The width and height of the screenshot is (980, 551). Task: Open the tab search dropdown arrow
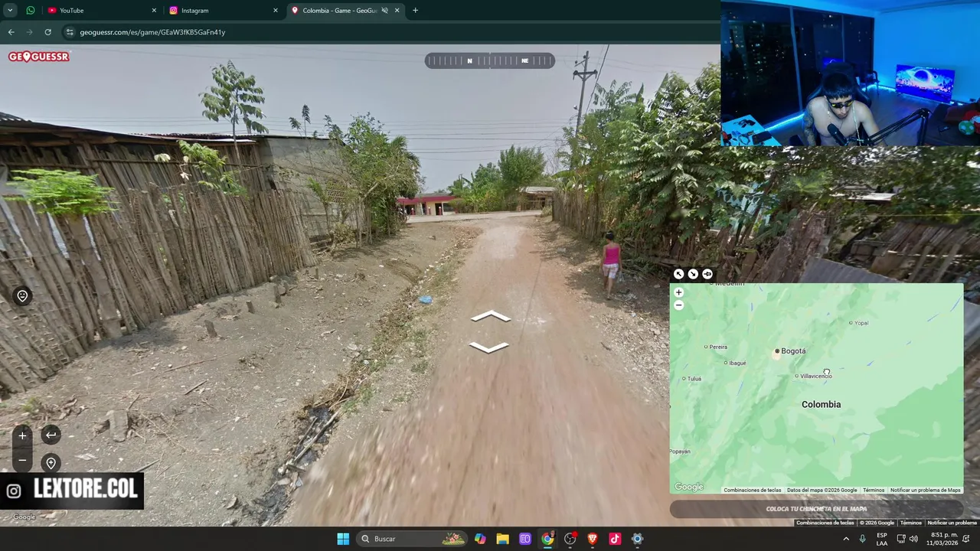click(10, 11)
